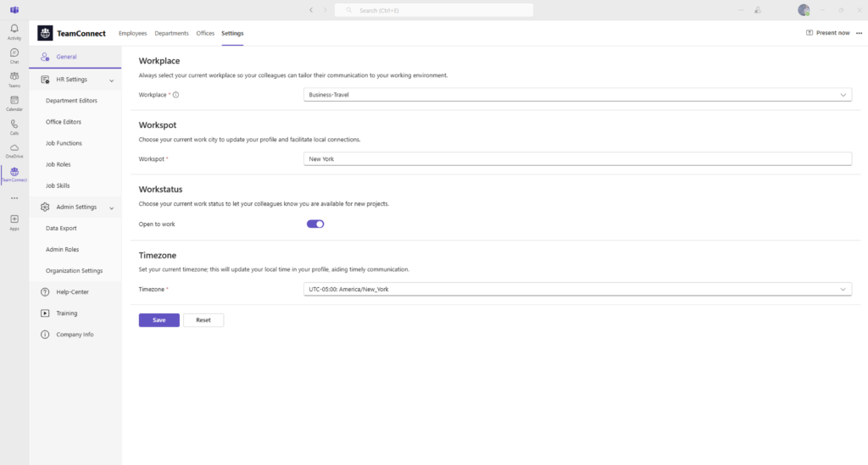Open the user profile avatar
Image resolution: width=868 pixels, height=465 pixels.
point(804,10)
